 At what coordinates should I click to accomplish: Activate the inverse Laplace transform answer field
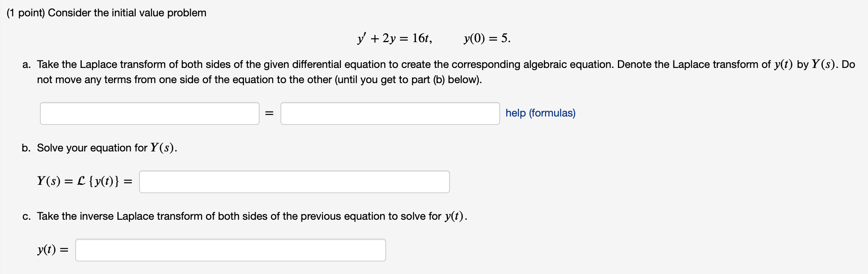(x=230, y=250)
